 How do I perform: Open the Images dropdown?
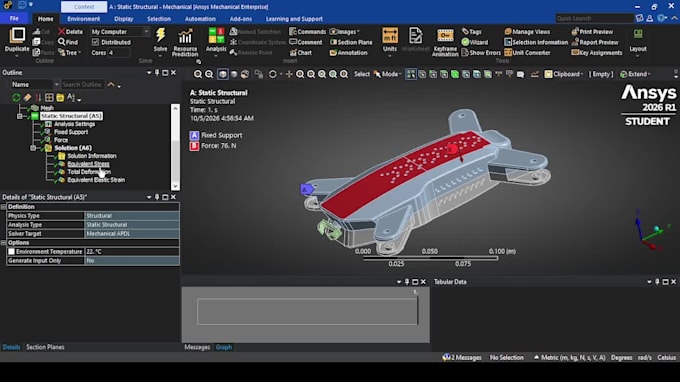[x=345, y=32]
